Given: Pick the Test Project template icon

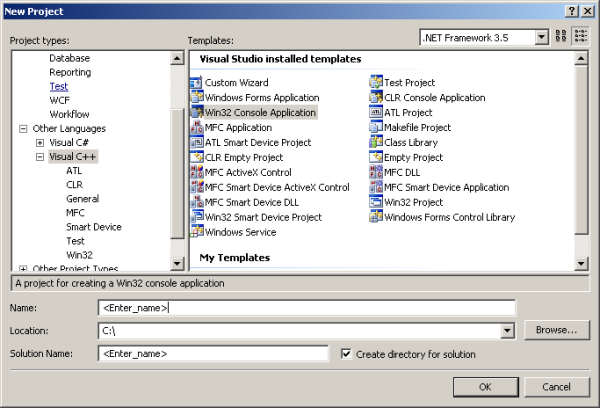Looking at the screenshot, I should (376, 82).
